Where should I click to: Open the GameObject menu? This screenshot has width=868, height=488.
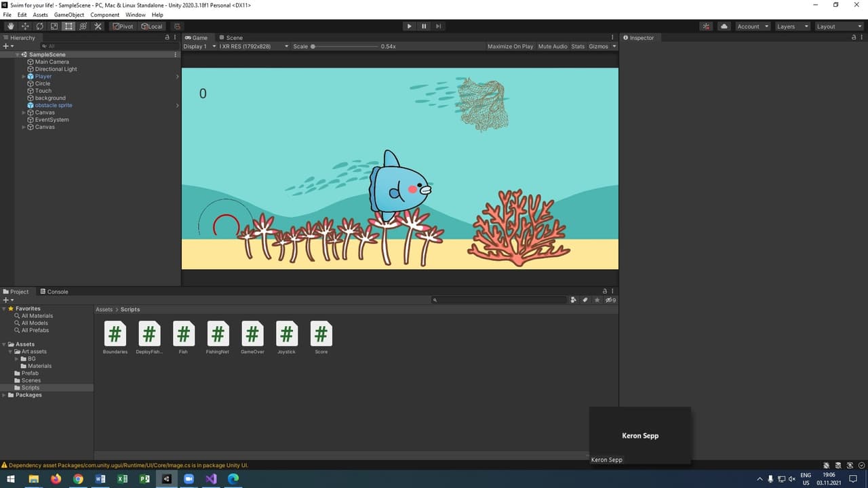point(70,14)
